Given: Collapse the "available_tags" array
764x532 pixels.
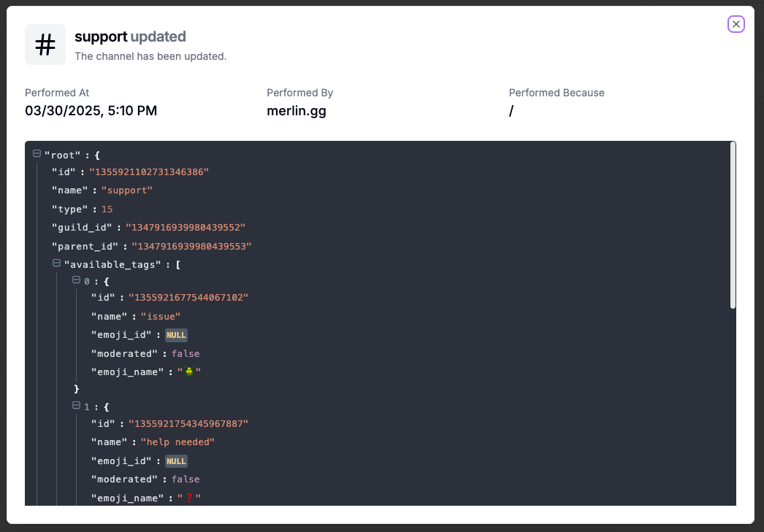Looking at the screenshot, I should tap(56, 263).
